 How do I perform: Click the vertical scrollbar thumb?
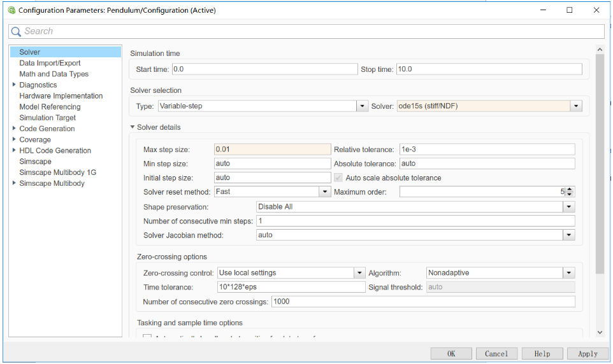tap(600, 164)
